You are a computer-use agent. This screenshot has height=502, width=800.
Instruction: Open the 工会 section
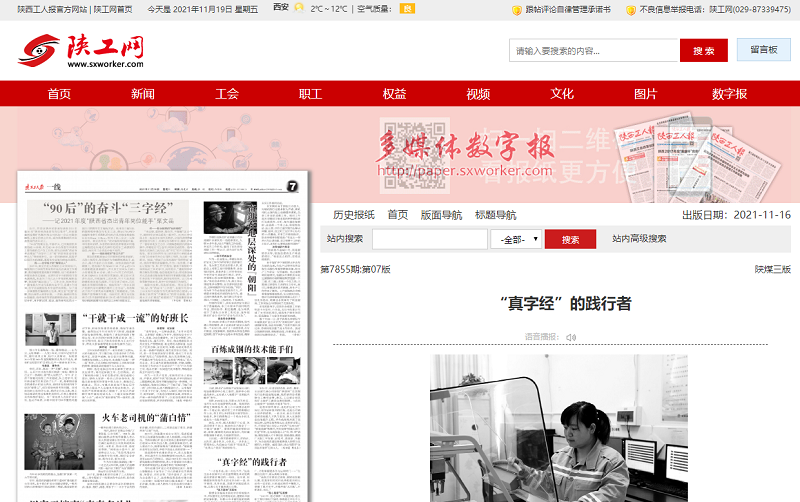click(227, 94)
